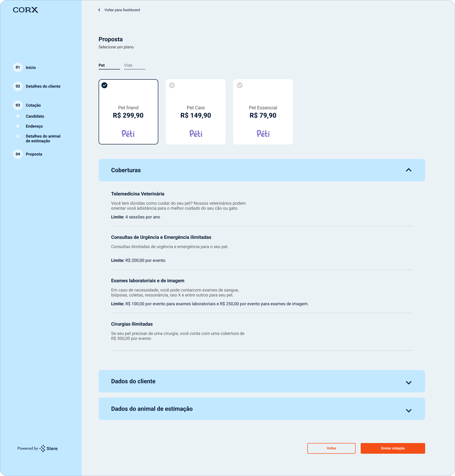Image resolution: width=455 pixels, height=476 pixels.
Task: Open the Endereço sub-step
Action: click(34, 126)
